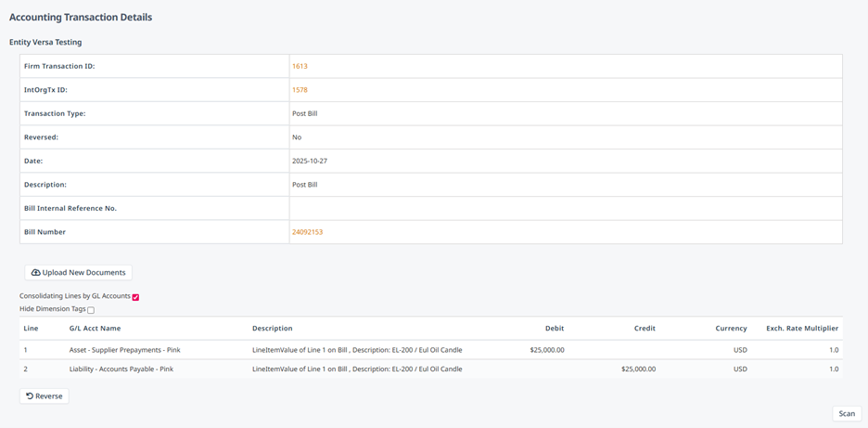
Task: Click exchange rate 1.0 in line 2
Action: 834,370
